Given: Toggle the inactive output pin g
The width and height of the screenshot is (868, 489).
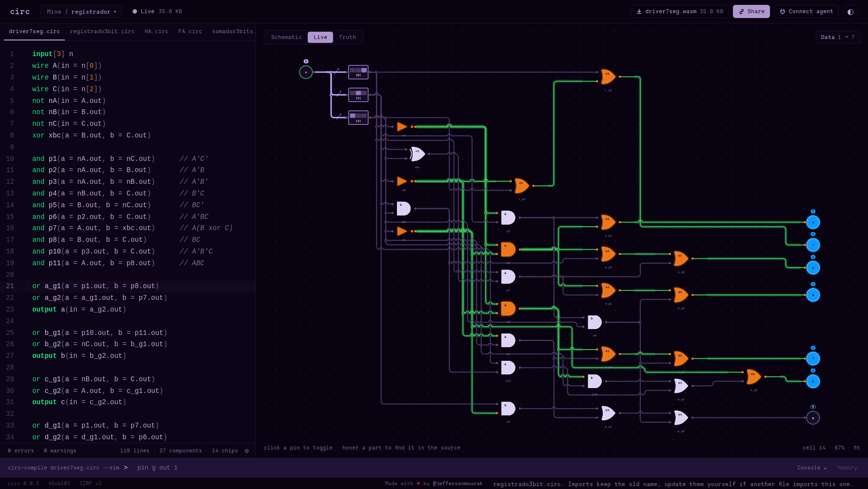Looking at the screenshot, I should coord(813,418).
